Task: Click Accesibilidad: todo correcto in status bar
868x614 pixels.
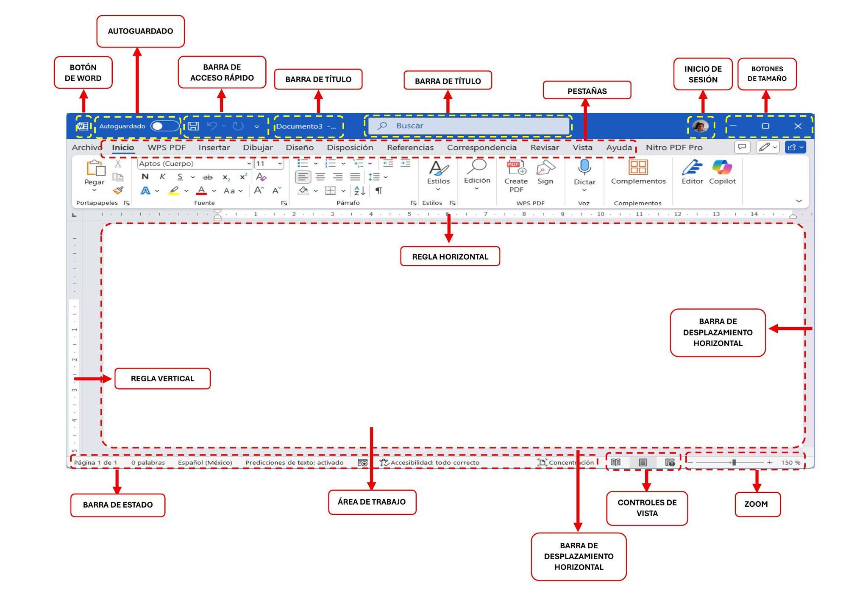Action: pyautogui.click(x=430, y=462)
